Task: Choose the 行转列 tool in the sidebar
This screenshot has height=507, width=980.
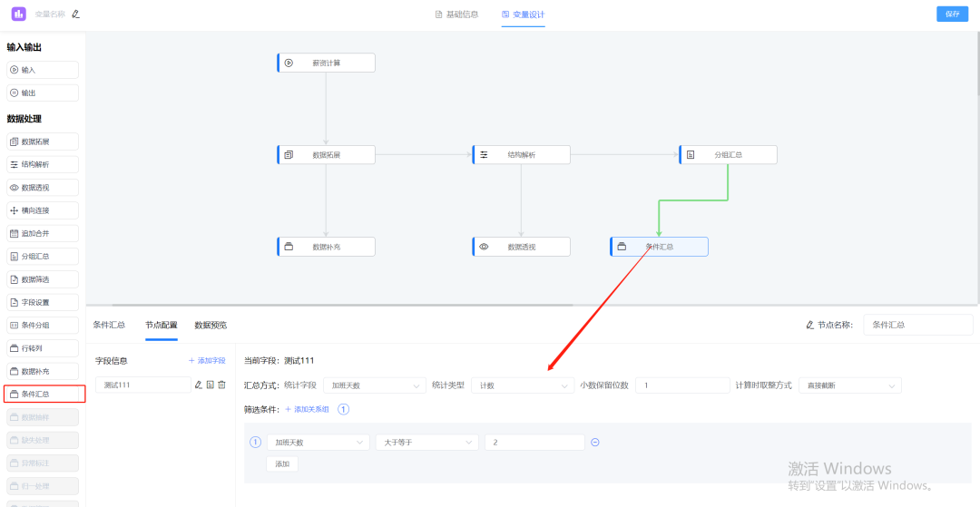Action: tap(43, 348)
